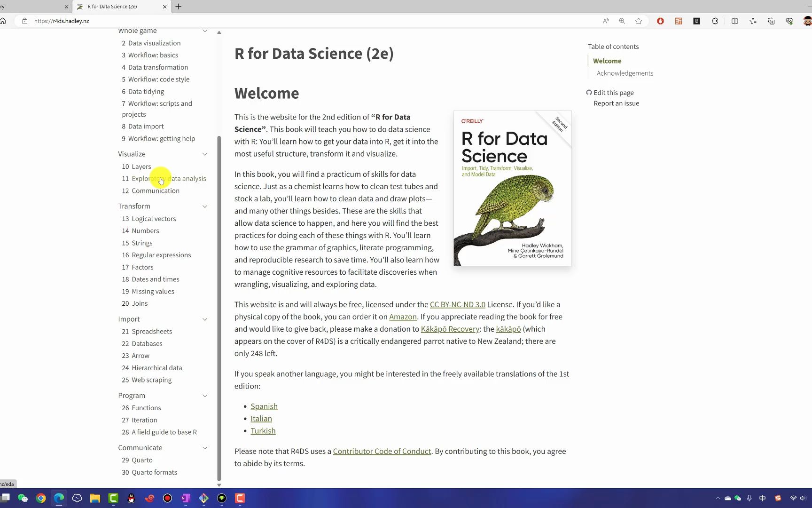Launch Google Chrome from the taskbar
The height and width of the screenshot is (508, 812).
pos(41,498)
